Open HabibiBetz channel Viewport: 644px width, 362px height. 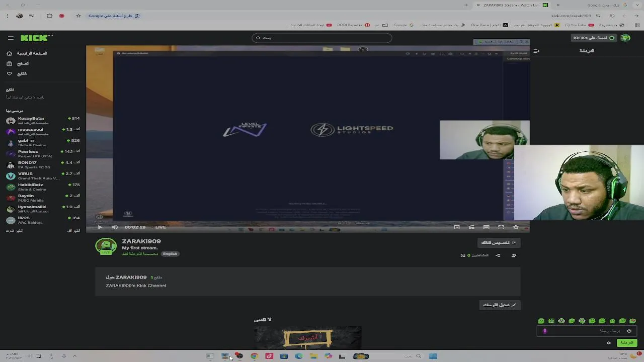point(43,187)
